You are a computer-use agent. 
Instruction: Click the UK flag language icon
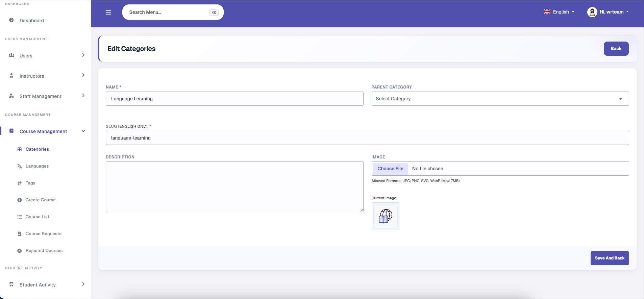point(547,12)
